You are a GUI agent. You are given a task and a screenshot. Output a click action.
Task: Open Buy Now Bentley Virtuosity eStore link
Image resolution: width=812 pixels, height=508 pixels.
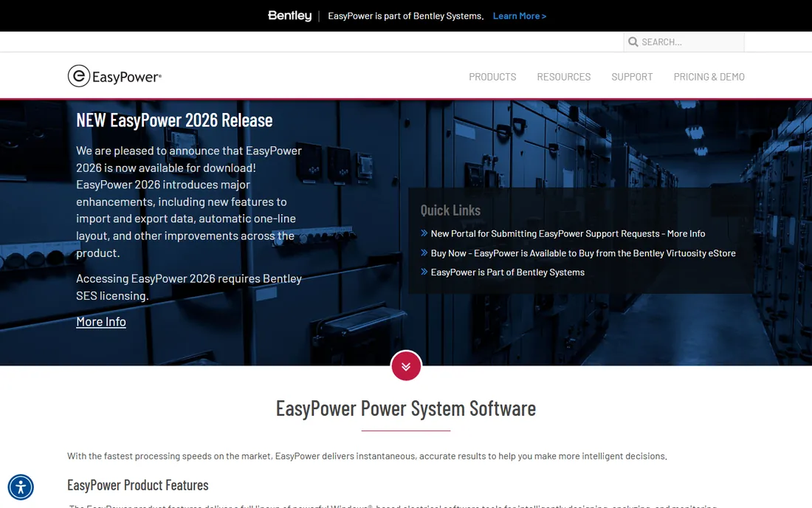583,253
